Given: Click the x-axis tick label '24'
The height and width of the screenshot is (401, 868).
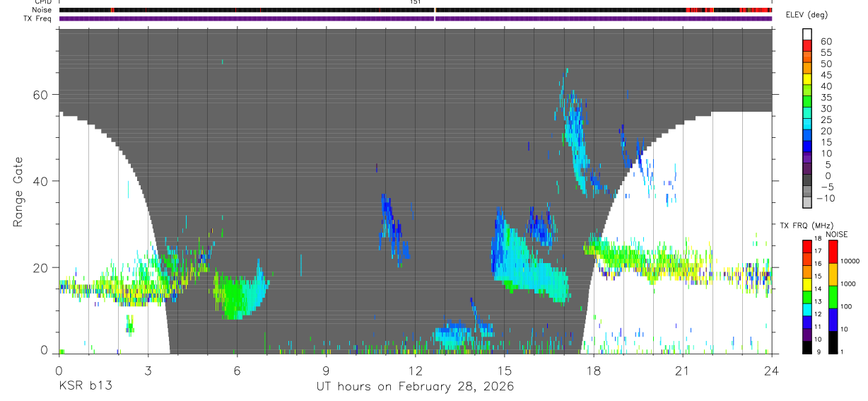Looking at the screenshot, I should 771,371.
